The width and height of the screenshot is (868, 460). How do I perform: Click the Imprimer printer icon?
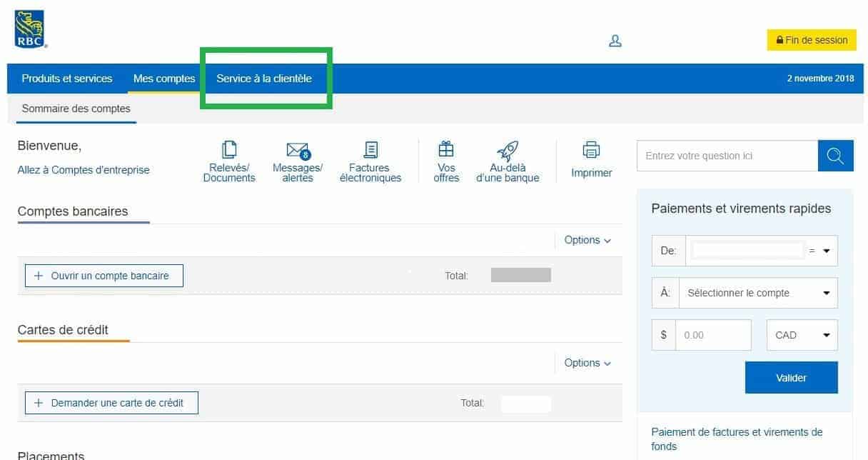[591, 150]
